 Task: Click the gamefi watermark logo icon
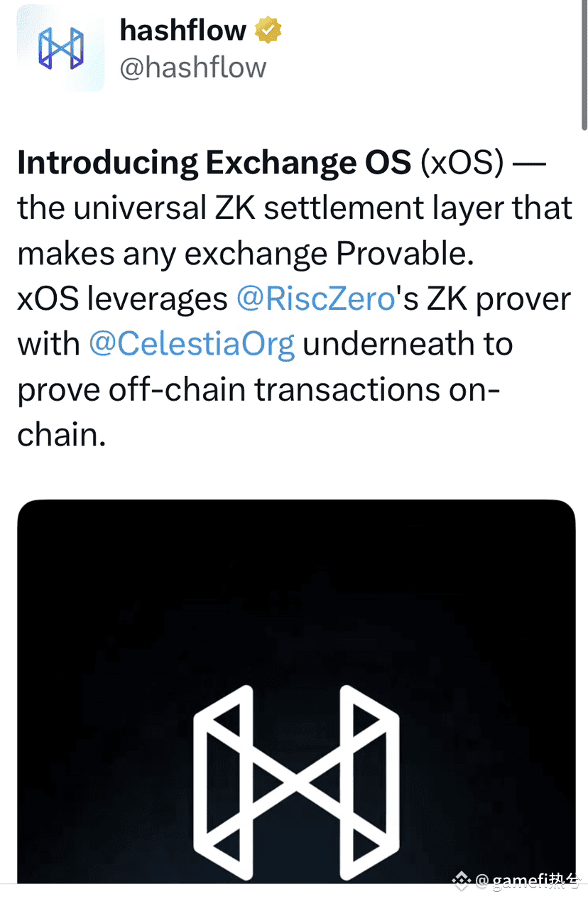462,881
